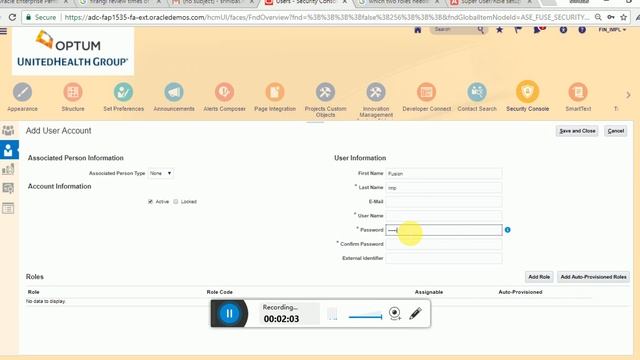Image resolution: width=640 pixels, height=360 pixels.
Task: Click the Favorites star icon in header
Action: coord(500,30)
